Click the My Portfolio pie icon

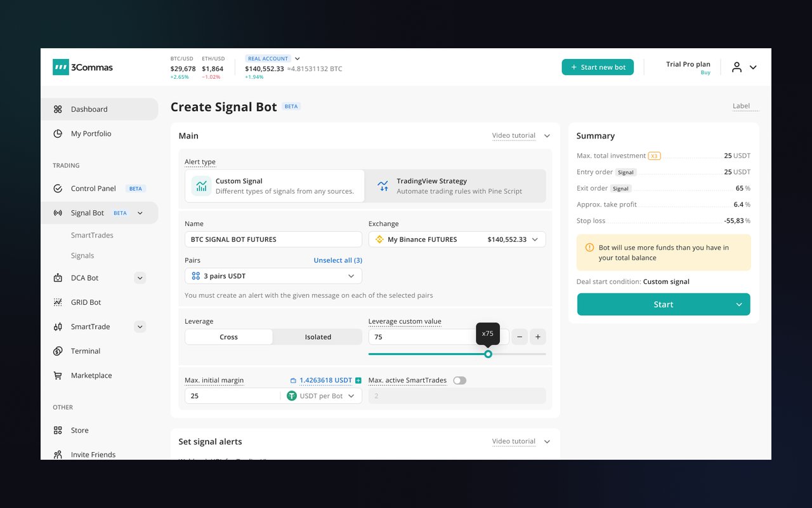[x=58, y=133]
